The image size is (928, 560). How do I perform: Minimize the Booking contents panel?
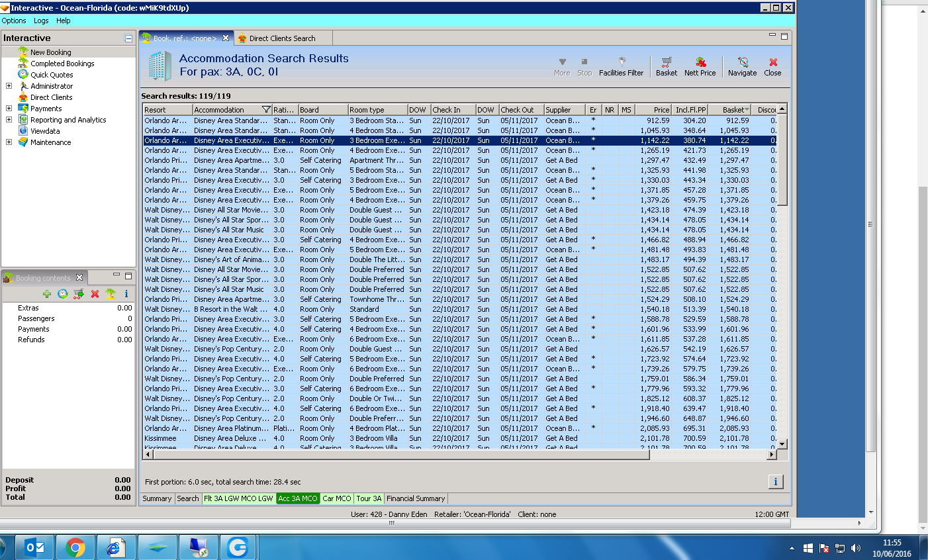[116, 275]
